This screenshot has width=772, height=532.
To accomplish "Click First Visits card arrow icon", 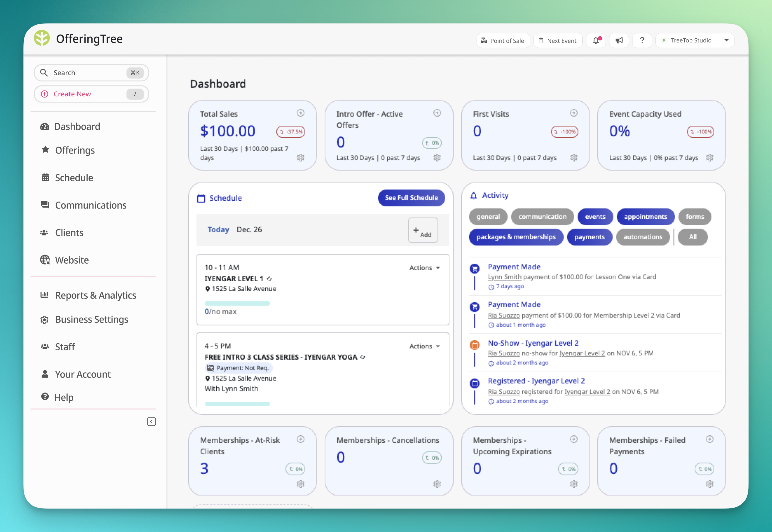I will (573, 113).
